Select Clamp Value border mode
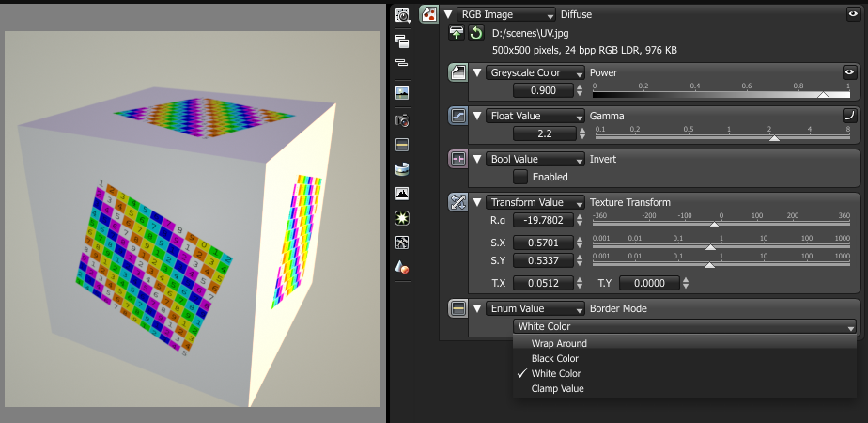Viewport: 868px width, 423px height. coord(685,388)
